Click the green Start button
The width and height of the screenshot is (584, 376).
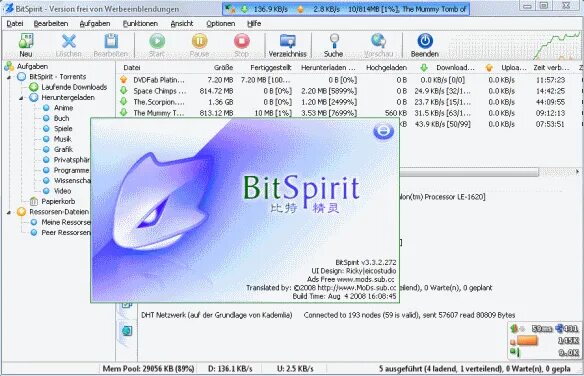pyautogui.click(x=157, y=41)
